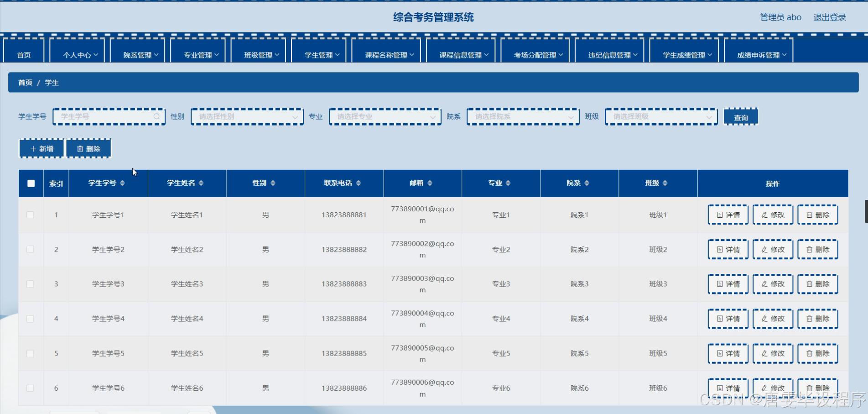Image resolution: width=868 pixels, height=414 pixels.
Task: Click 删除 for row 学生学号4
Action: [817, 319]
